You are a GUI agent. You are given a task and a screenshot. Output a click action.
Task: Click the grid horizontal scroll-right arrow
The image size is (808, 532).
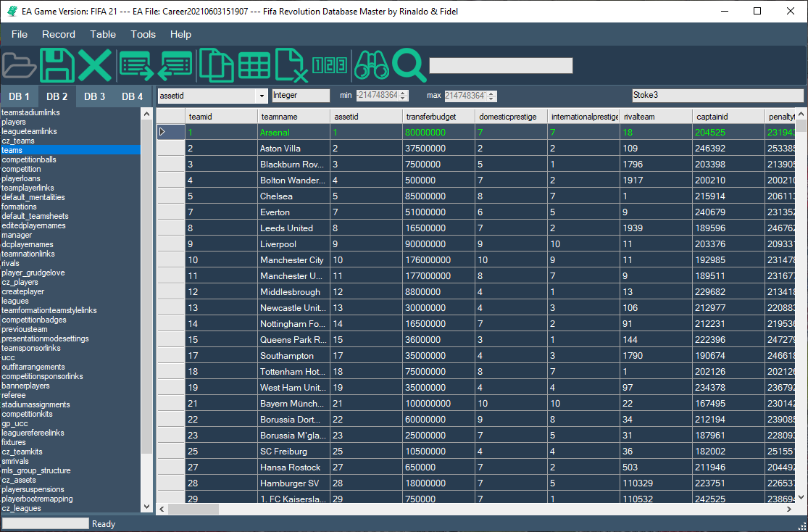(789, 510)
